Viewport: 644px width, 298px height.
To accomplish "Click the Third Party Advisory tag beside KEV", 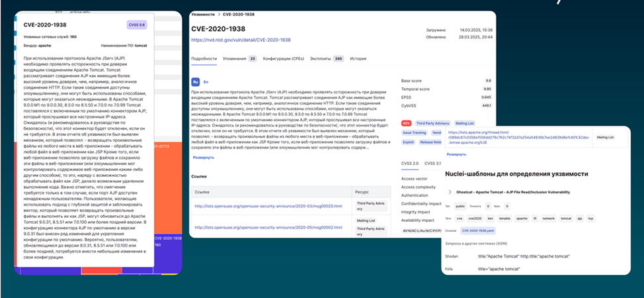I will [x=432, y=123].
